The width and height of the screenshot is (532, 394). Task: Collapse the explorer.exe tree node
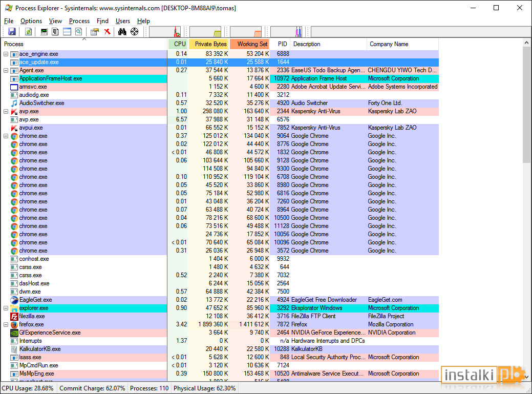6,308
